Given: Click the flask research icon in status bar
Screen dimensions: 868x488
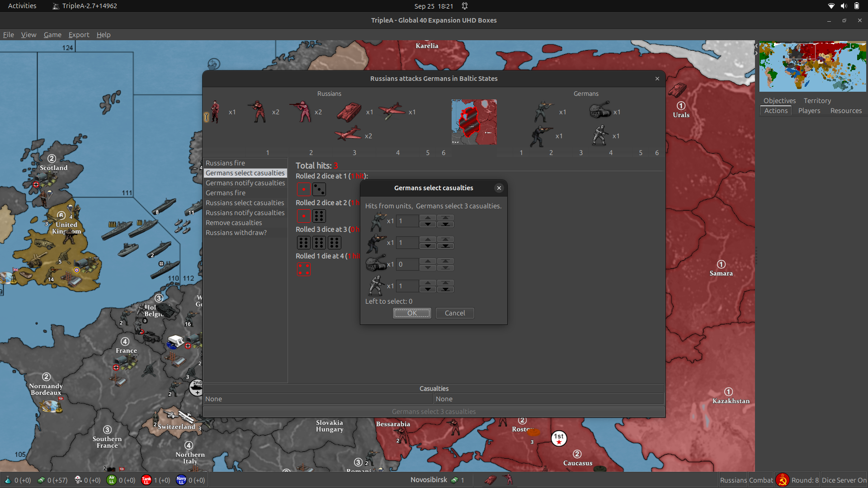Looking at the screenshot, I should point(8,480).
